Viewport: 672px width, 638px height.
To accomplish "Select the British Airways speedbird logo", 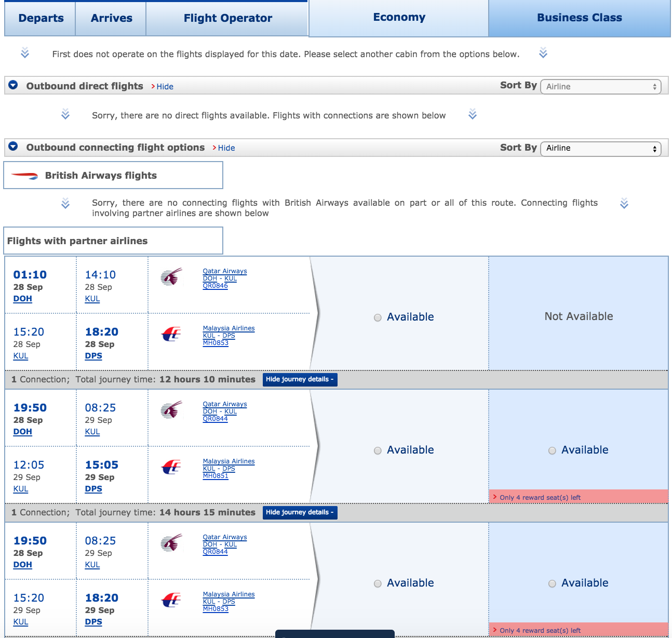I will 24,175.
